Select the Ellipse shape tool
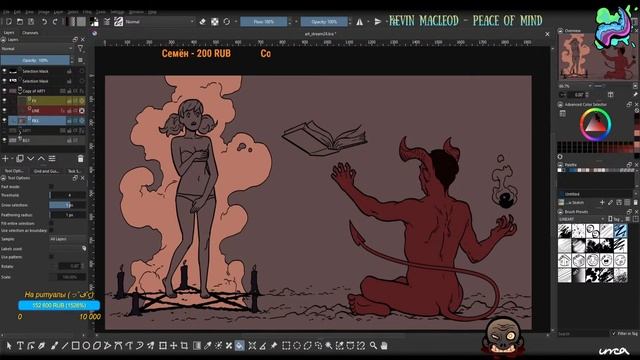The height and width of the screenshot is (360, 640). point(86,346)
